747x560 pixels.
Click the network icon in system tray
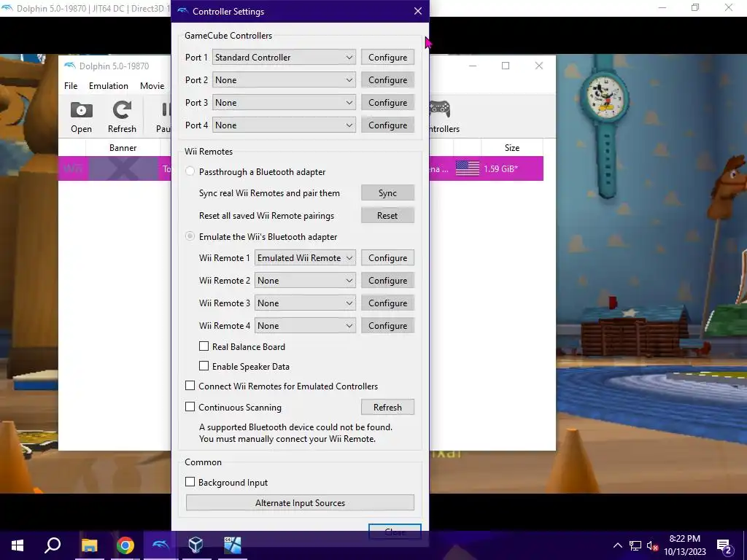coord(635,545)
